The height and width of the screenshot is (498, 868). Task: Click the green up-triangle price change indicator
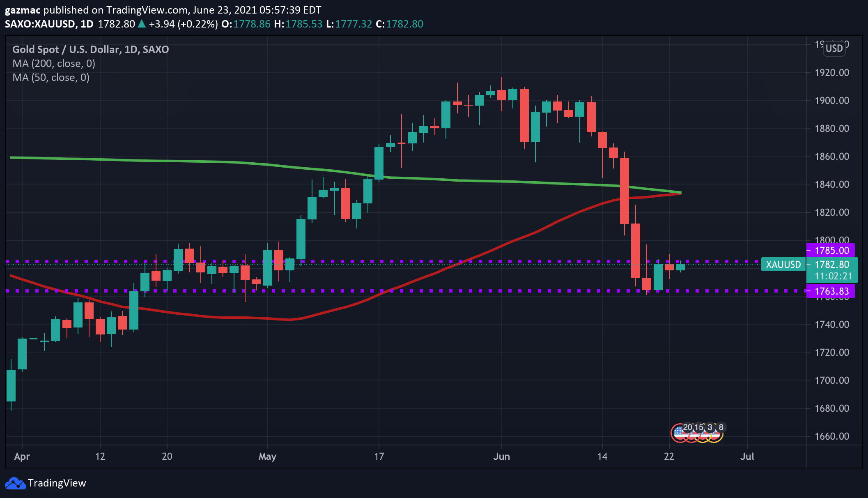point(142,24)
